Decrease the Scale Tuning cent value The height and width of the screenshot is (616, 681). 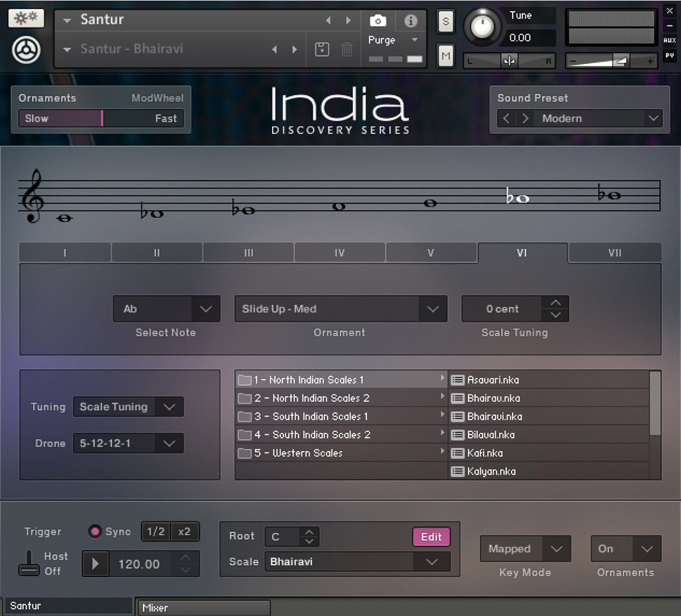pyautogui.click(x=555, y=315)
